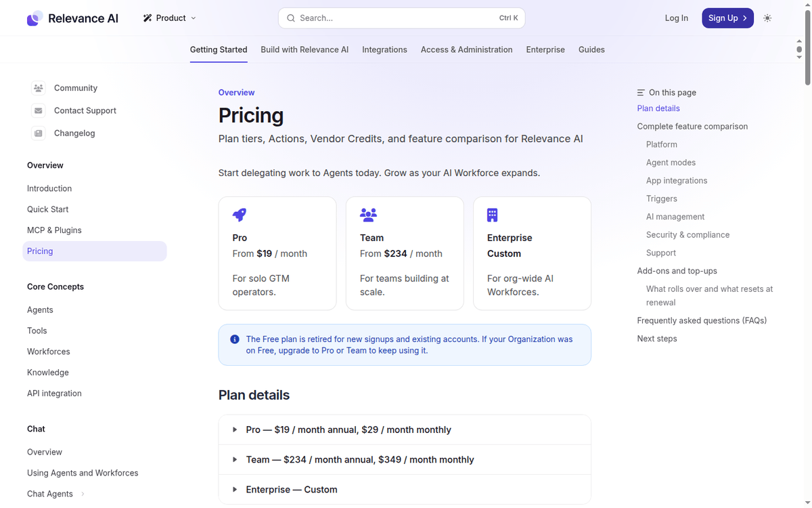
Task: Jump to Next steps section
Action: 657,339
